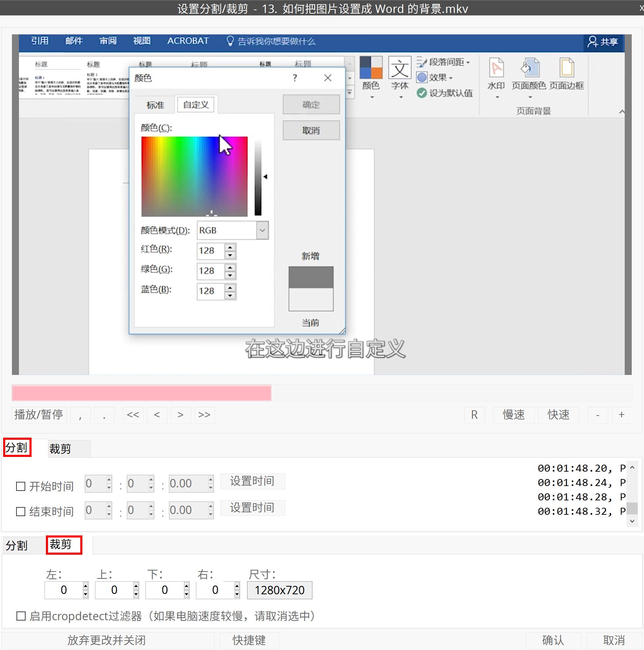This screenshot has height=650, width=644.
Task: Click the lightbulb 告诉我你想要做什么 box in the preview
Action: 271,41
